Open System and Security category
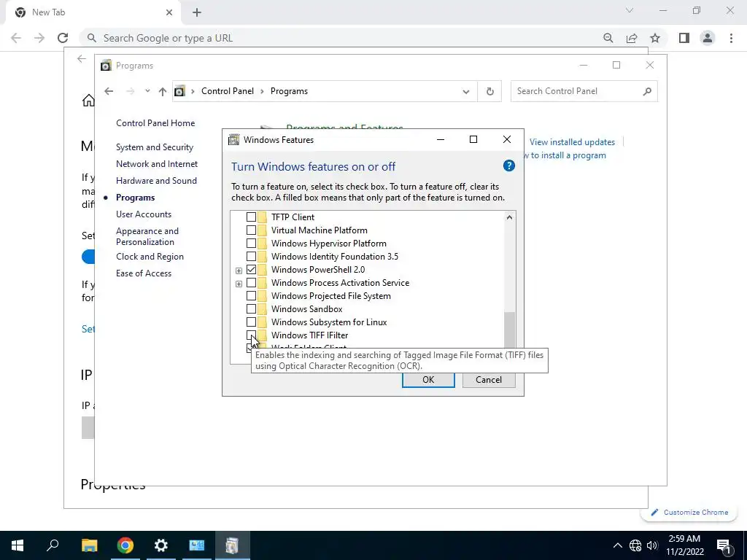 (x=155, y=147)
